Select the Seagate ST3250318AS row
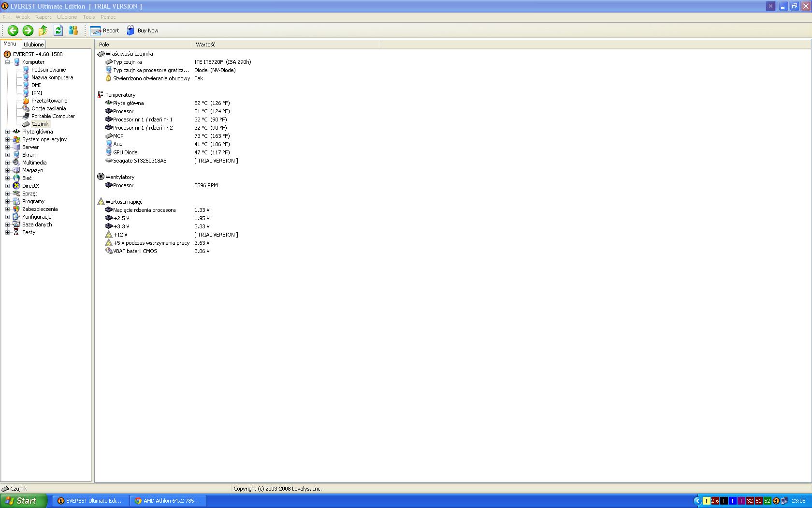The height and width of the screenshot is (508, 812). [171, 161]
